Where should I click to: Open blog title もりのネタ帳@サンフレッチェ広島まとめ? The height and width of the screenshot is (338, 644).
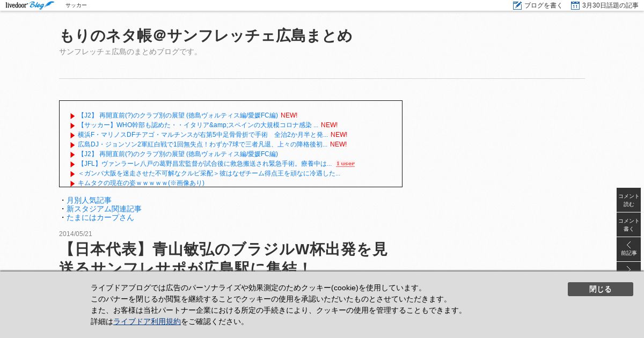pos(206,35)
